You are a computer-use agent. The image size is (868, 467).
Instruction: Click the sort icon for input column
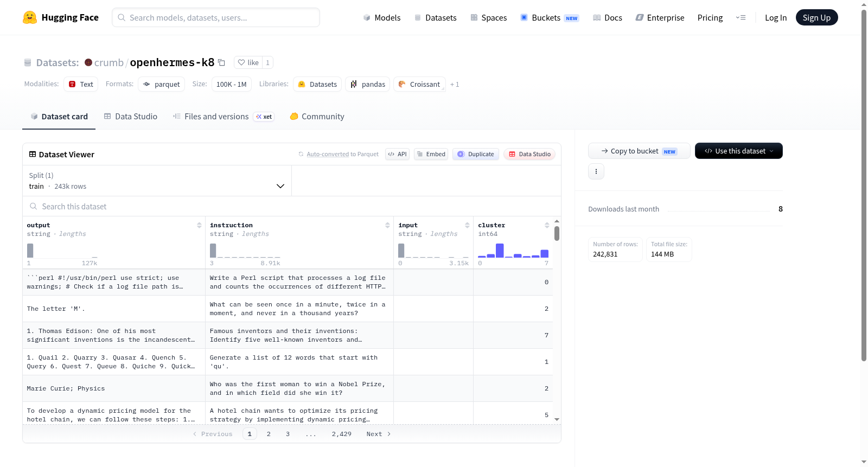467,225
